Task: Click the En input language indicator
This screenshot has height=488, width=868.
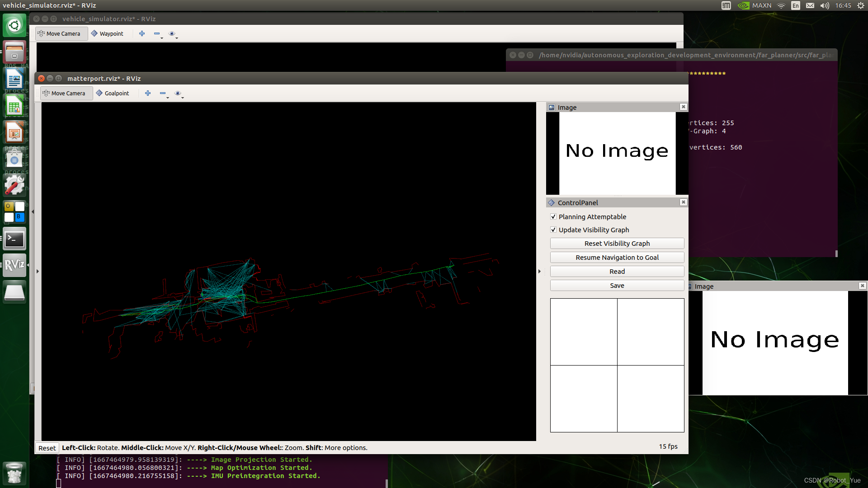Action: click(796, 5)
